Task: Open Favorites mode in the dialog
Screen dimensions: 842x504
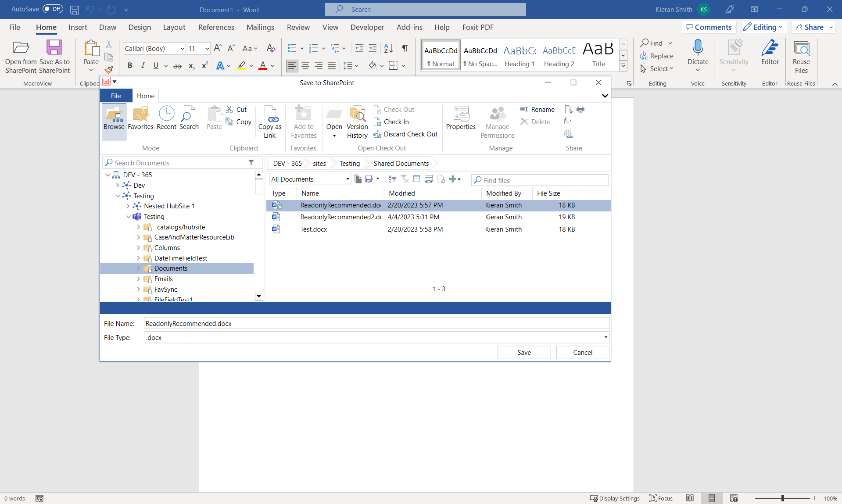Action: tap(140, 119)
